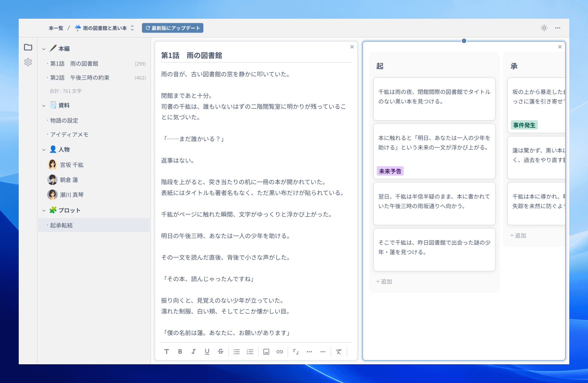The width and height of the screenshot is (588, 383).
Task: Close the 第1話 editor pane
Action: (x=352, y=47)
